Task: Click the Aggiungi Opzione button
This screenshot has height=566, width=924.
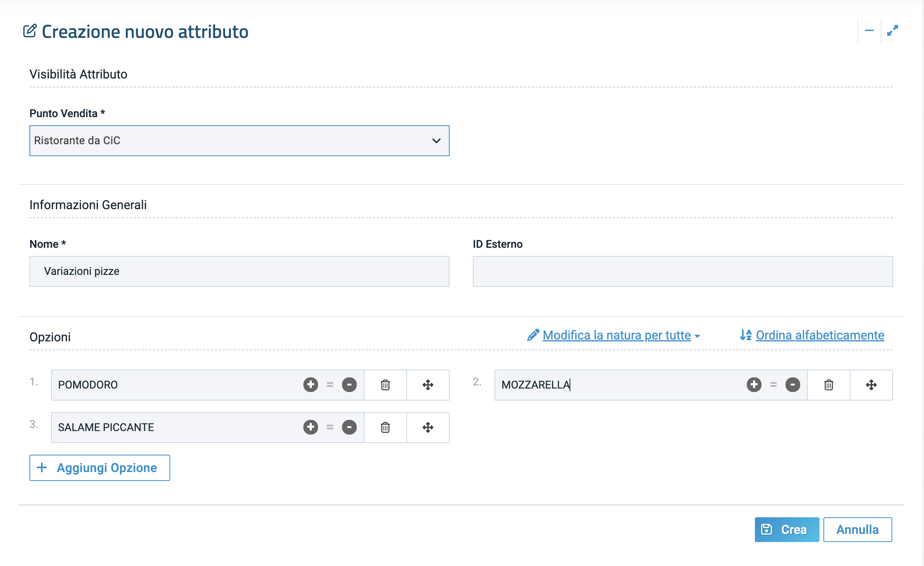Action: click(100, 468)
